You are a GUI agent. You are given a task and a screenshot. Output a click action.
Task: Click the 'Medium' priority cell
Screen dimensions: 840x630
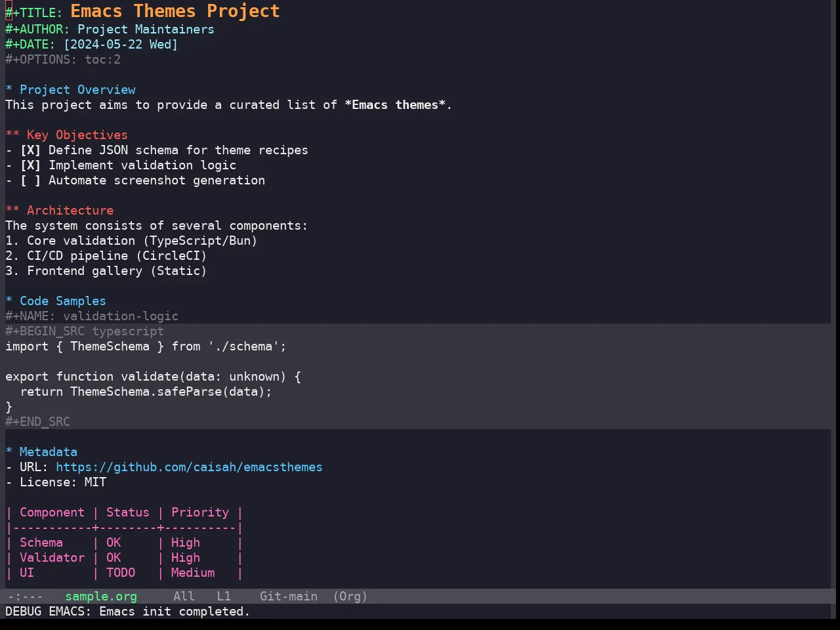[193, 573]
